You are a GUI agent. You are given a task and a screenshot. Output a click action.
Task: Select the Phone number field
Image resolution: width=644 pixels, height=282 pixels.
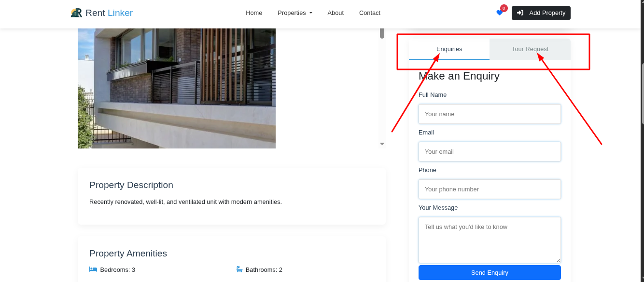490,189
